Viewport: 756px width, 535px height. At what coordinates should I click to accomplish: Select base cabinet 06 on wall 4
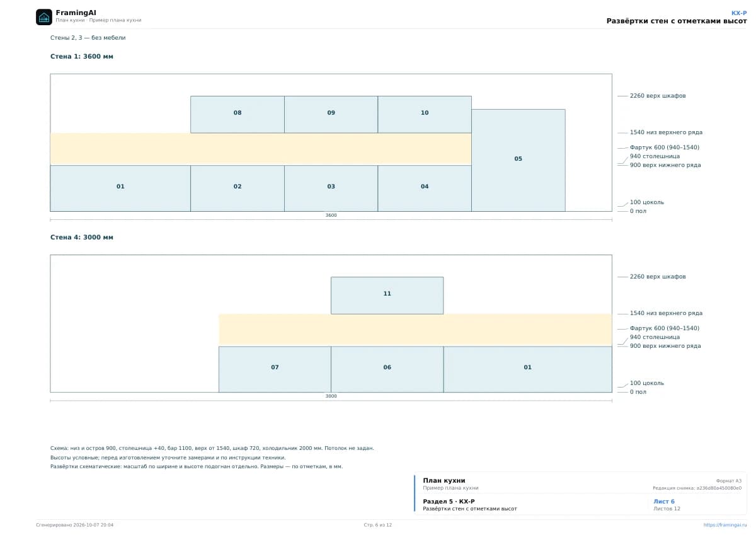click(x=387, y=369)
